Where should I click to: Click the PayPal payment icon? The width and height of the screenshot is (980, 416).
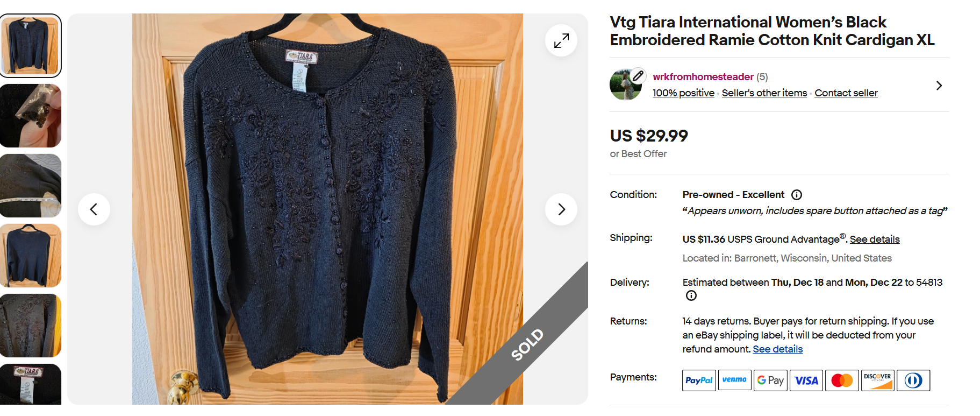pos(699,380)
